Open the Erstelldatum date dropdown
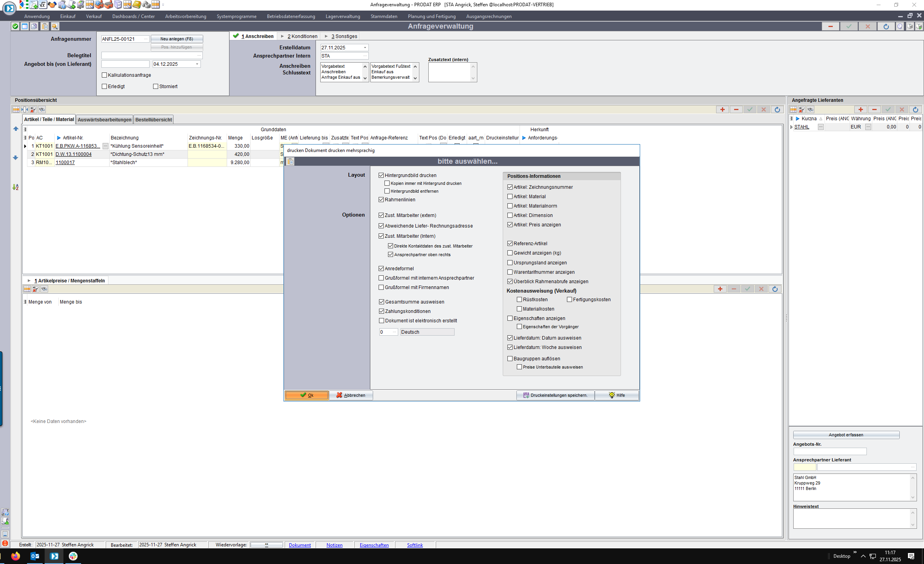 (365, 48)
